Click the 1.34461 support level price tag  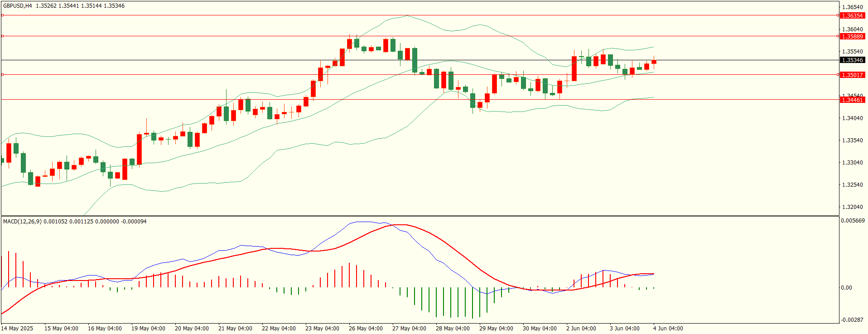[852, 100]
